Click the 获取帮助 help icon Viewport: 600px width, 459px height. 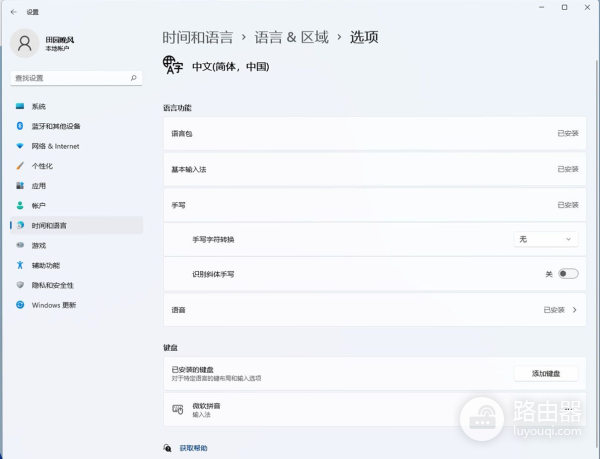pyautogui.click(x=168, y=448)
